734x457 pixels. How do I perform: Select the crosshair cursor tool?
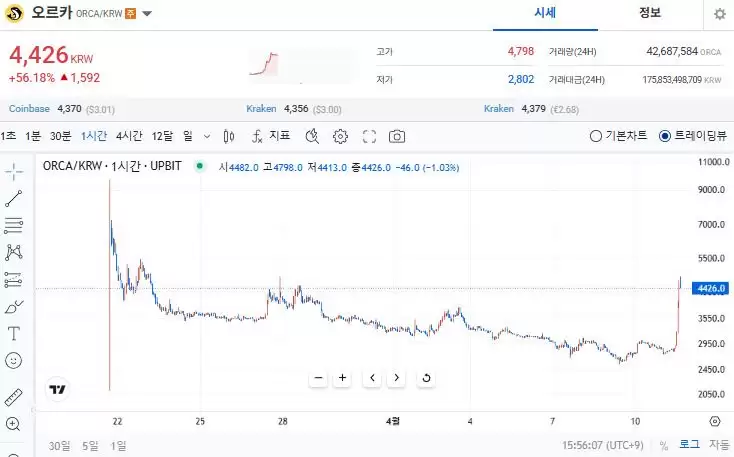click(x=14, y=171)
